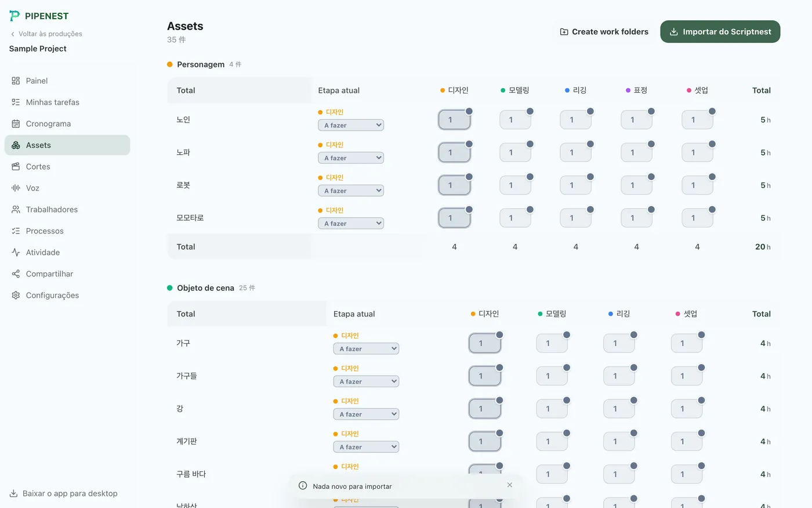Open status dropdown for 노파
This screenshot has height=508, width=812.
click(351, 158)
